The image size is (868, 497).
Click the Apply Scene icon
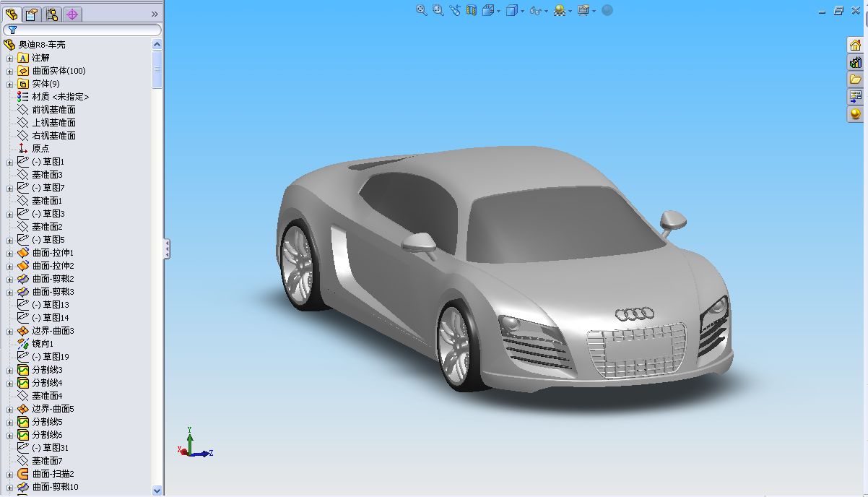(x=560, y=10)
